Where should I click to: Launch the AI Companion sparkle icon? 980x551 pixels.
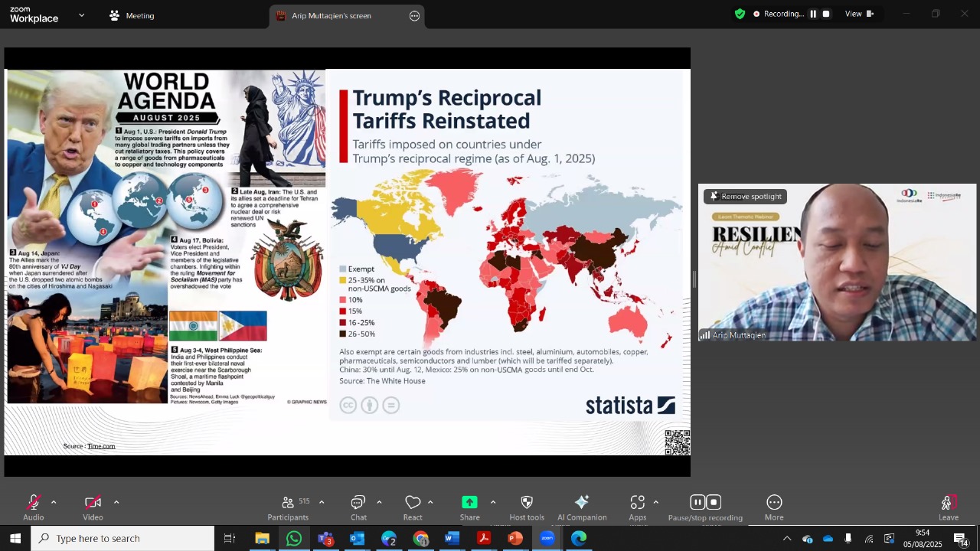tap(582, 502)
